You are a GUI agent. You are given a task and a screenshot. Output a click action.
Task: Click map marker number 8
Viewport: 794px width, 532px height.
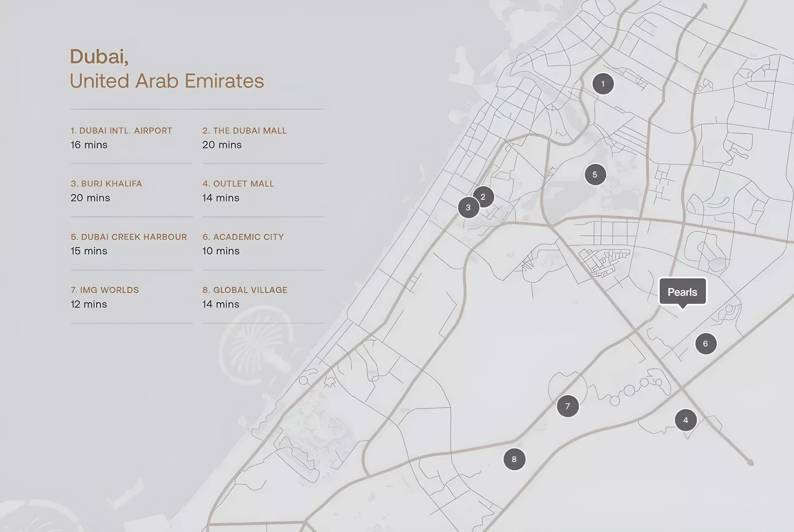click(x=514, y=459)
